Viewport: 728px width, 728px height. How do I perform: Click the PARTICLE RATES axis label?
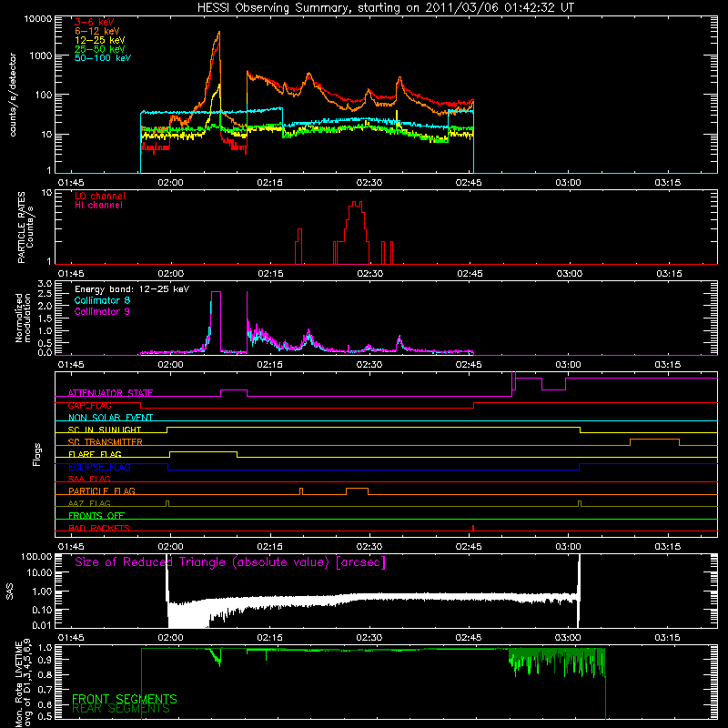tap(25, 227)
